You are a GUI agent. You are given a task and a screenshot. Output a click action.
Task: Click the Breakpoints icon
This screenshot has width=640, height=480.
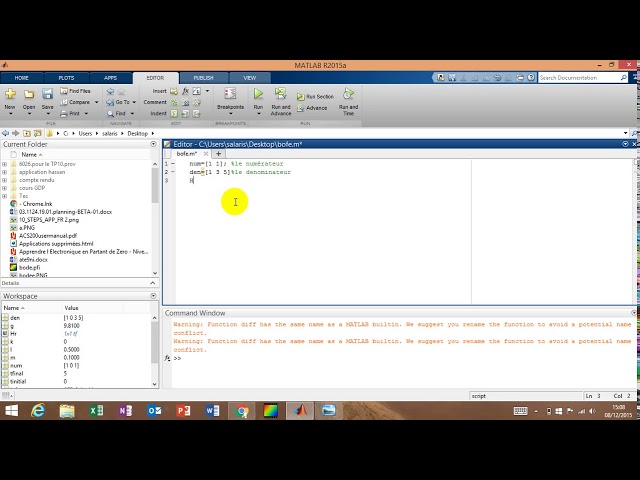pyautogui.click(x=230, y=94)
